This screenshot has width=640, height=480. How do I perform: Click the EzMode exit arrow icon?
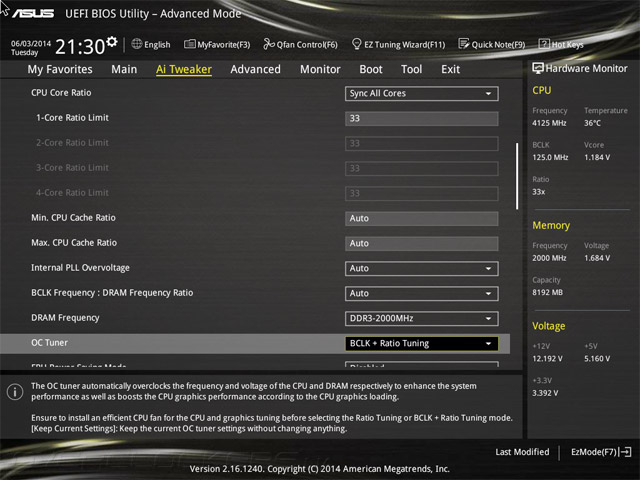(x=625, y=452)
